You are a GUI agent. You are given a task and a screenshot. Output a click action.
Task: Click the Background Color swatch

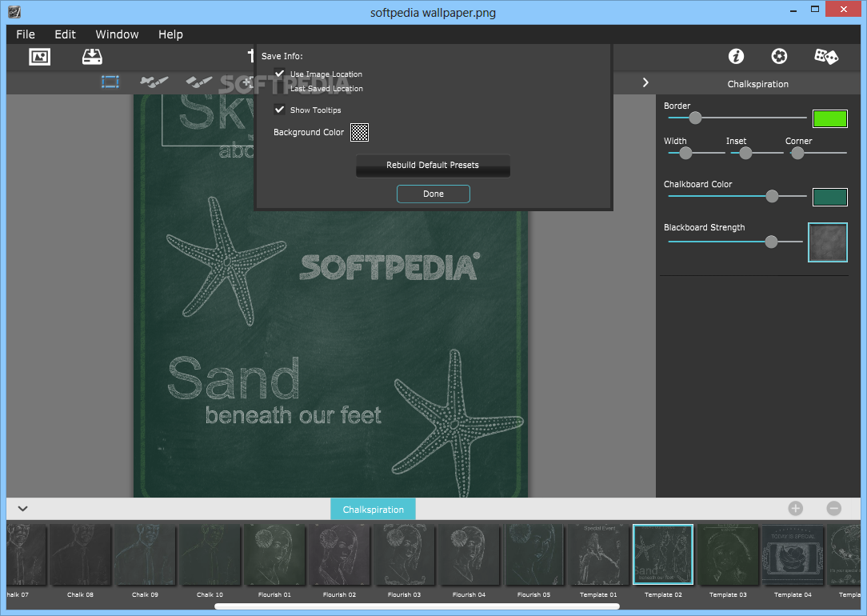tap(359, 132)
